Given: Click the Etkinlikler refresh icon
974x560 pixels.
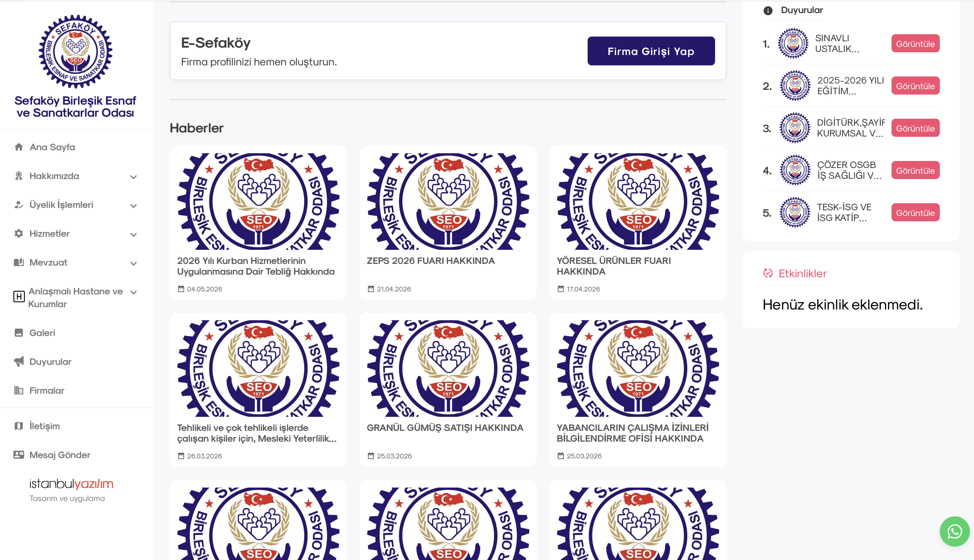Looking at the screenshot, I should 768,273.
